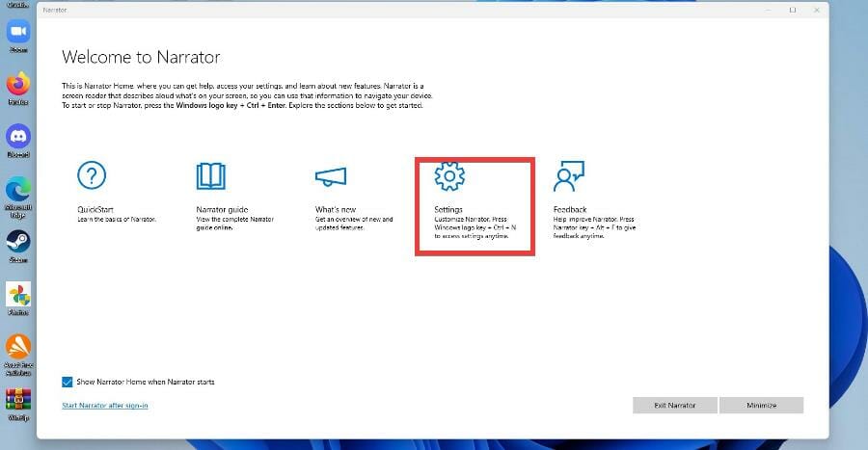Image resolution: width=868 pixels, height=450 pixels.
Task: Click the Exit Narrator button
Action: click(x=675, y=406)
